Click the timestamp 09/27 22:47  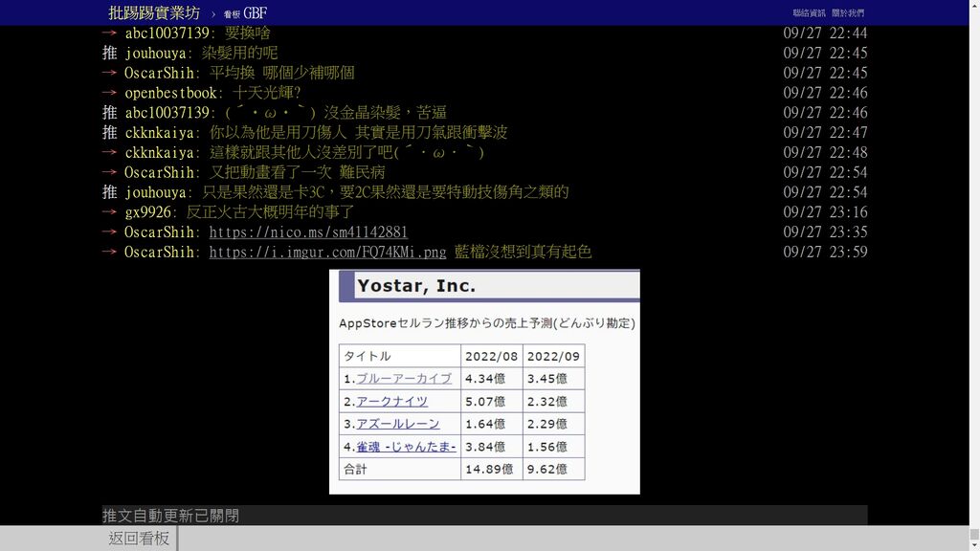[825, 132]
